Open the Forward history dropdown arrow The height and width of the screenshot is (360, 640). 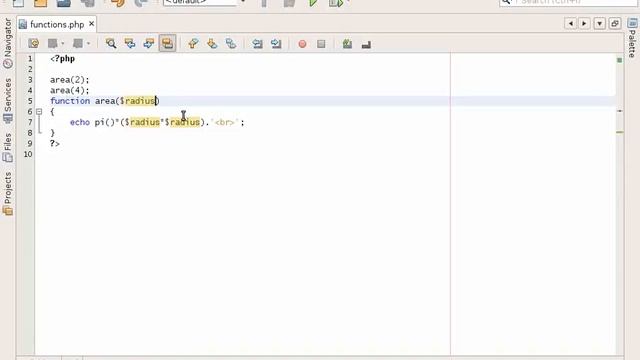(88, 44)
